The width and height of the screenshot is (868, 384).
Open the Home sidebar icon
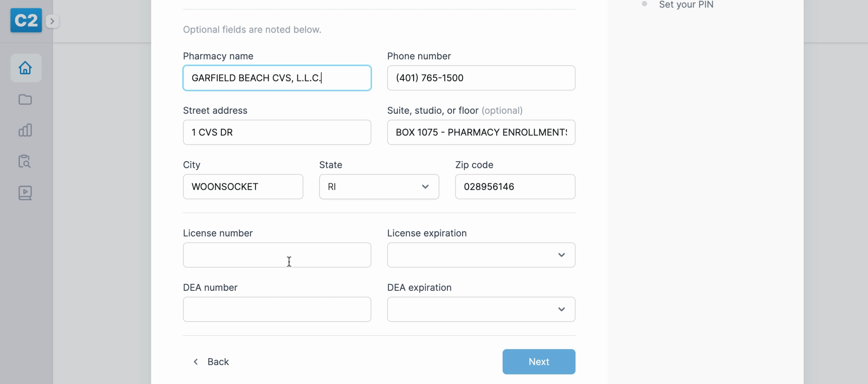(x=26, y=68)
